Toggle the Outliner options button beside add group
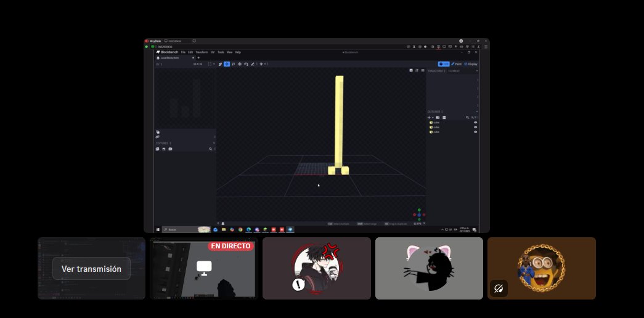The width and height of the screenshot is (644, 318). coord(444,118)
